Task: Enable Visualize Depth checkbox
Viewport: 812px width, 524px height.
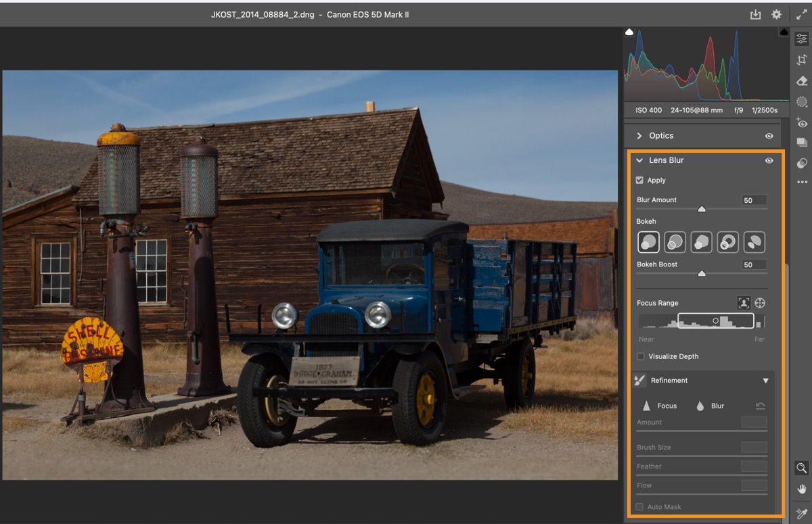Action: pyautogui.click(x=640, y=356)
